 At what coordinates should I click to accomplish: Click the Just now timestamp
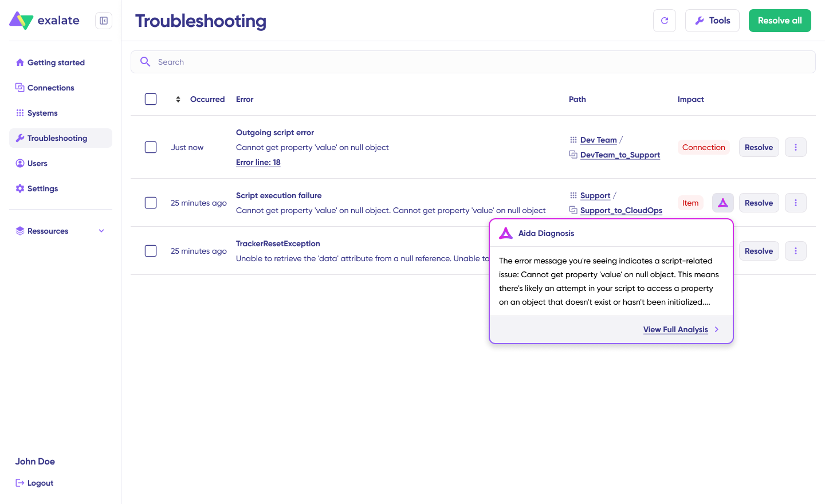pyautogui.click(x=187, y=147)
